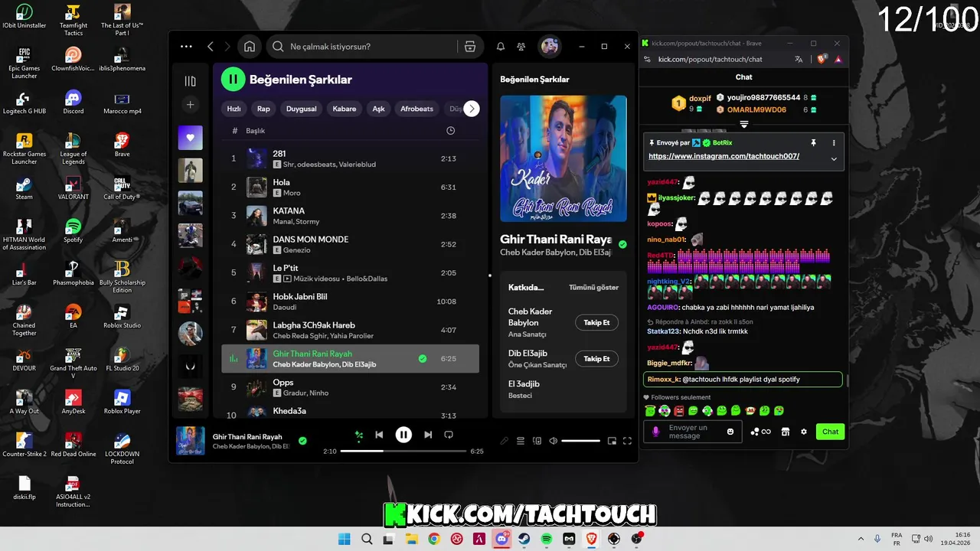The height and width of the screenshot is (551, 980).
Task: Open connect to a device icon
Action: coord(537,441)
